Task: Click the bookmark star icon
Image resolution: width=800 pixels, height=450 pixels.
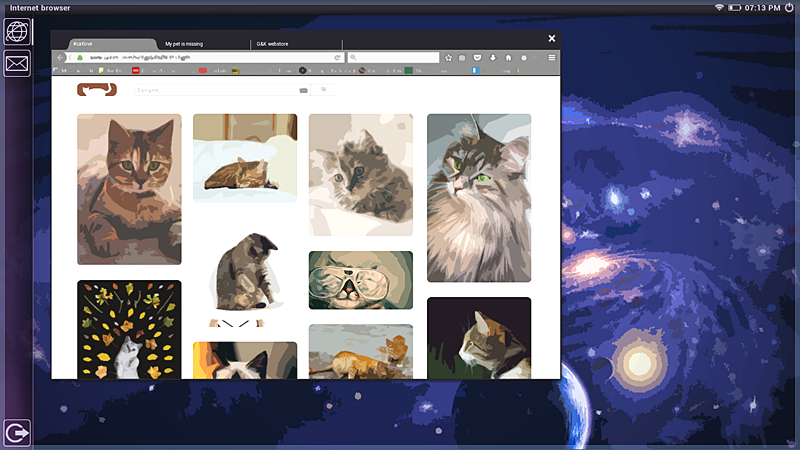Action: (x=448, y=58)
